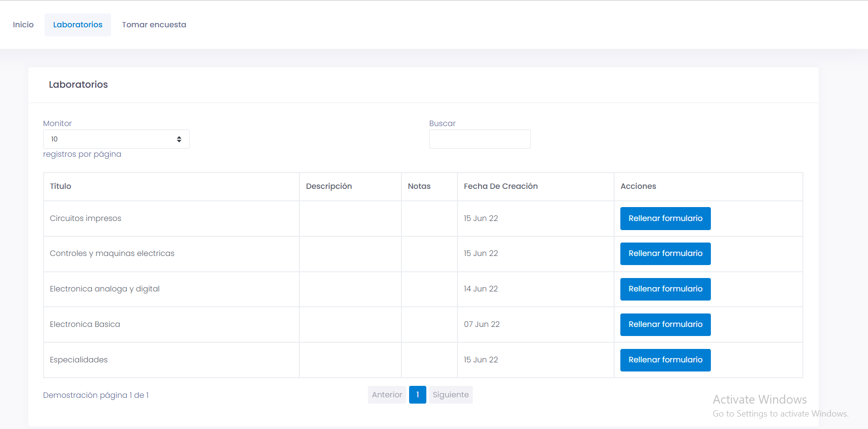Viewport: 868px width, 429px height.
Task: Fill form for Controles y maquinas electricas
Action: point(665,254)
